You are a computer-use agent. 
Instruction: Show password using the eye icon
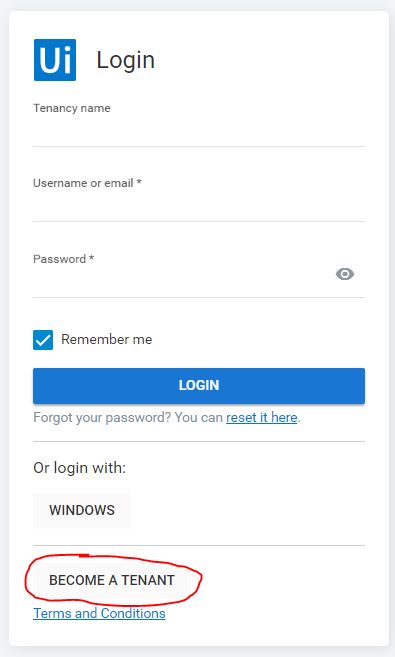(x=345, y=274)
